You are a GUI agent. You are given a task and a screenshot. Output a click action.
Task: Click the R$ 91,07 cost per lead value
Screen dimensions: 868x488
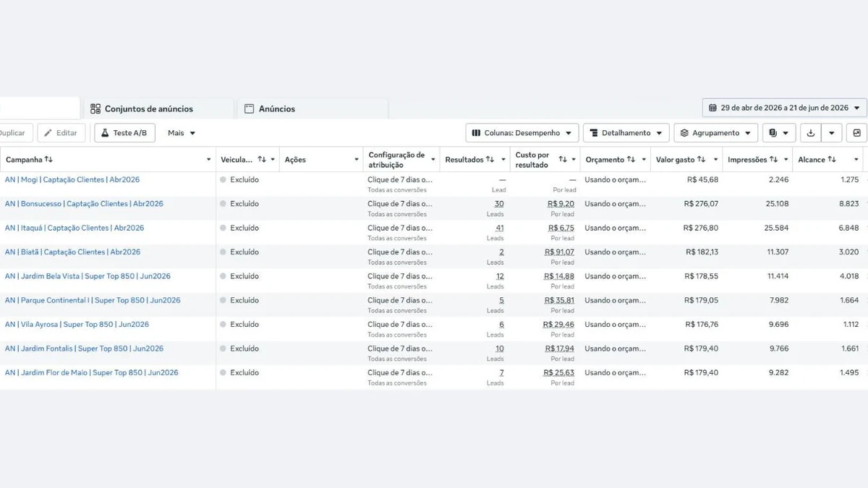point(559,252)
